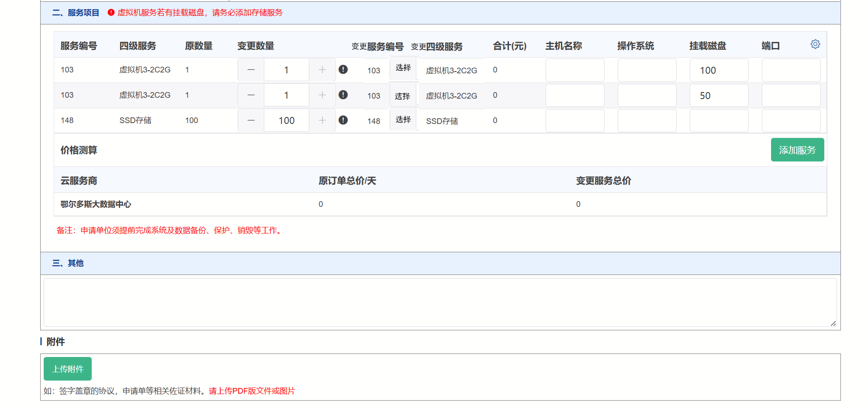The height and width of the screenshot is (405, 868).
Task: Click 挂载磁盘 field showing 50
Action: [x=719, y=95]
